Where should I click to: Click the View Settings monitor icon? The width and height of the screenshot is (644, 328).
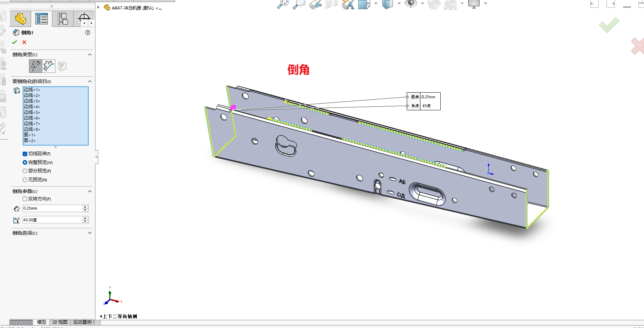pos(474,4)
